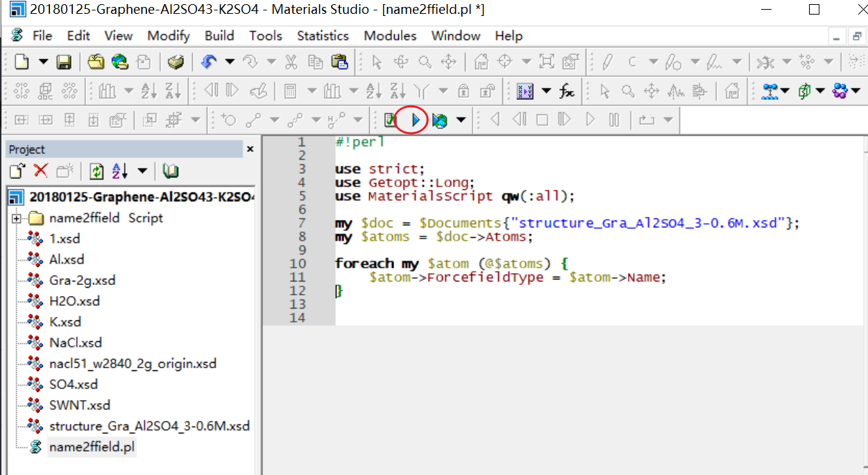The width and height of the screenshot is (868, 475).
Task: Click the blue layer-distance tool icon
Action: (x=770, y=91)
